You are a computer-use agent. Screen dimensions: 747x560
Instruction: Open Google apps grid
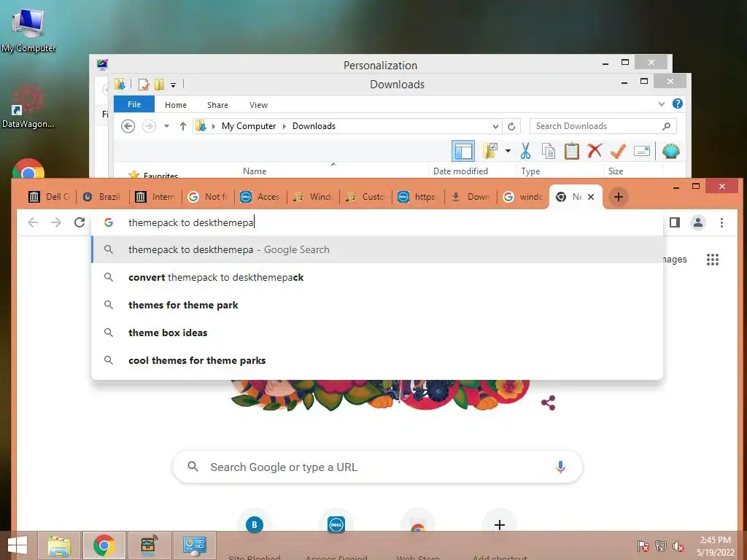click(x=713, y=260)
